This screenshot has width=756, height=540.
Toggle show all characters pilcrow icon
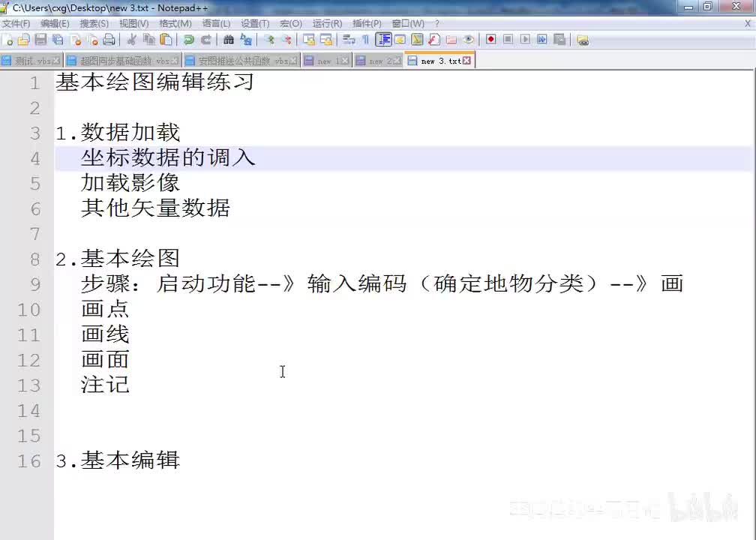365,40
